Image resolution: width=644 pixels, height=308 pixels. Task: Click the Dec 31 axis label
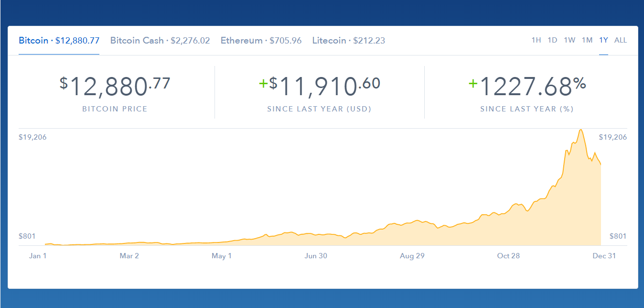coord(604,256)
